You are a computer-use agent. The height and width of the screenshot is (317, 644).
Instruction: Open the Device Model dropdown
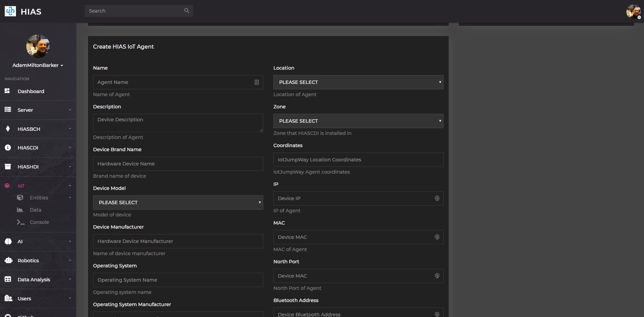178,202
